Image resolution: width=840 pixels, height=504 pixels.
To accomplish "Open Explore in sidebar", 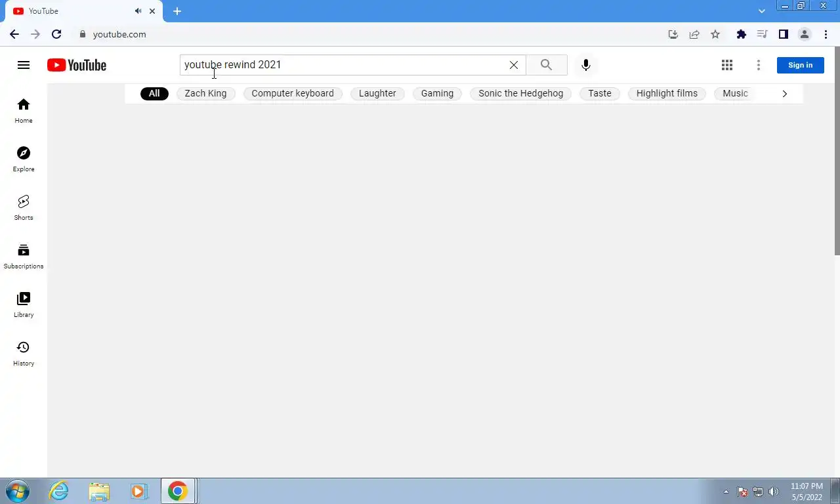I will tap(24, 159).
